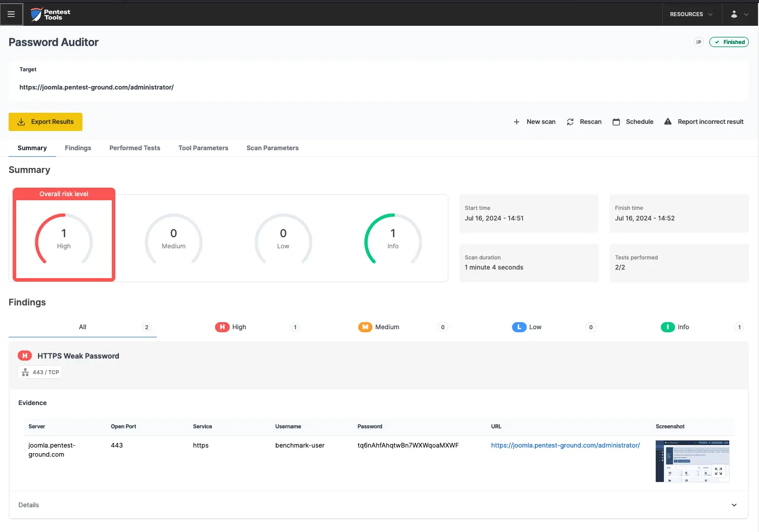Select the All findings filter

82,327
